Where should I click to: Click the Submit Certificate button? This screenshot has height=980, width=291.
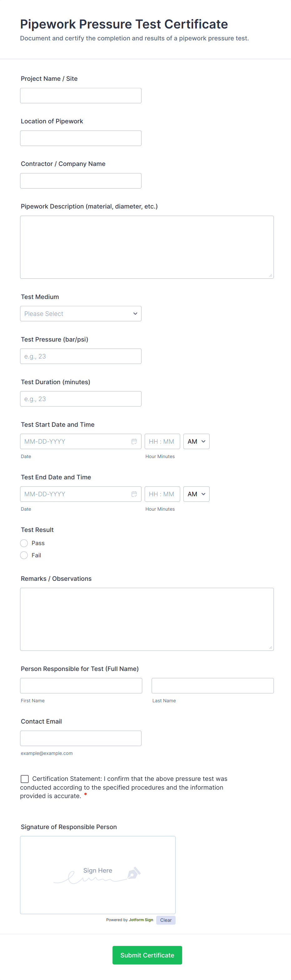click(x=147, y=955)
